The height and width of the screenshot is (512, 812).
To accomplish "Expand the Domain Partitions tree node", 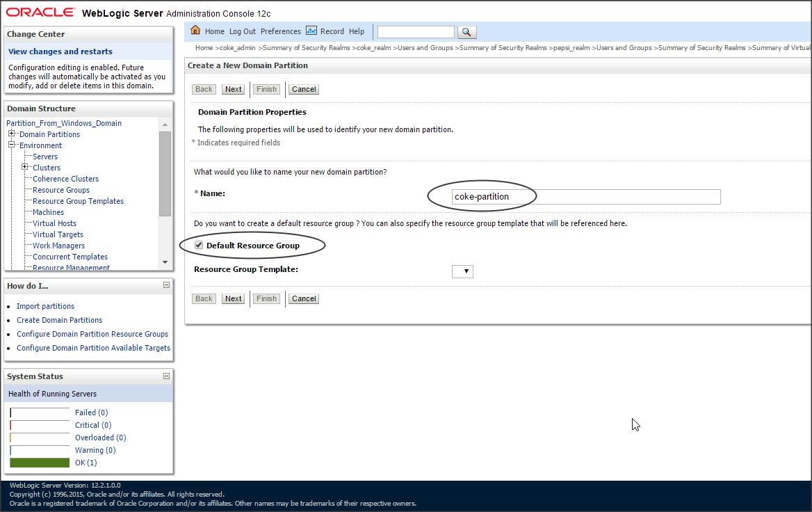I will [x=11, y=134].
